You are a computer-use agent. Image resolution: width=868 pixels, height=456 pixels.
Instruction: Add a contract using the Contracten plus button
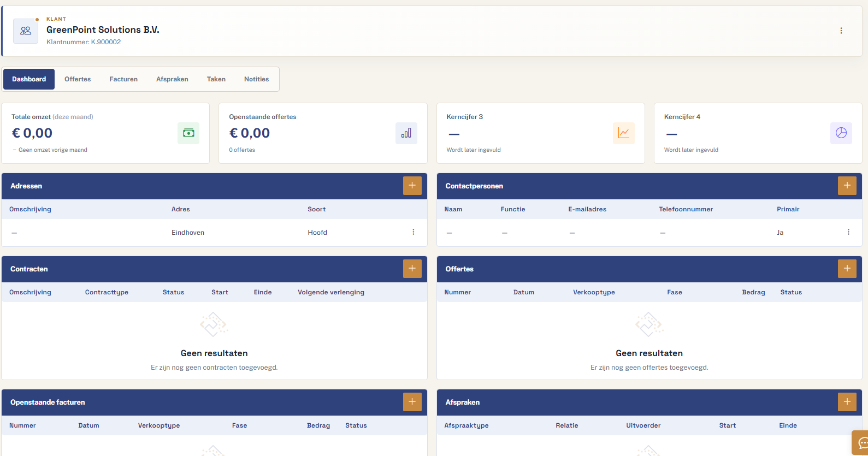pos(412,269)
